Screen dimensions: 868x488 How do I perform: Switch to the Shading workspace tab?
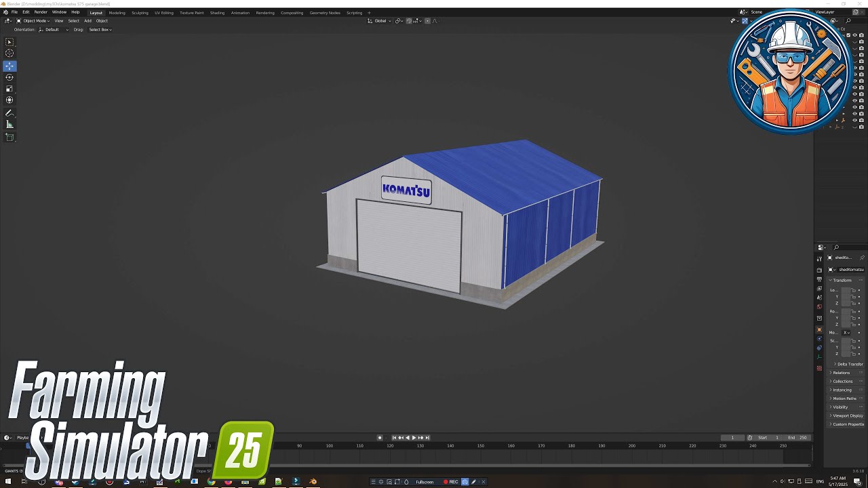coord(217,13)
